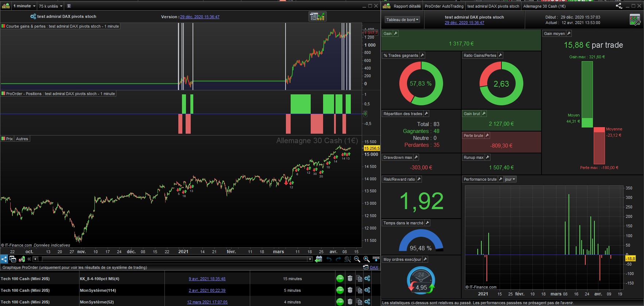Start the MonSystème(52) trading system
Image resolution: width=644 pixels, height=306 pixels.
click(340, 302)
